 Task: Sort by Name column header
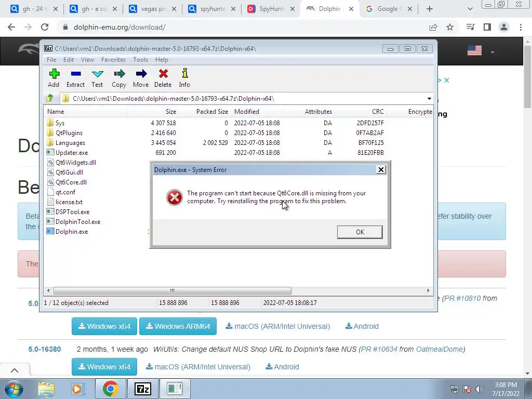(x=86, y=112)
